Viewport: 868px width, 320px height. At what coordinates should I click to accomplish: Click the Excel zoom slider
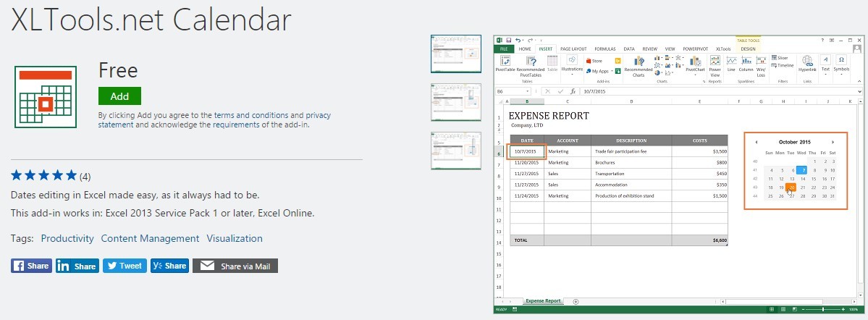click(x=823, y=309)
